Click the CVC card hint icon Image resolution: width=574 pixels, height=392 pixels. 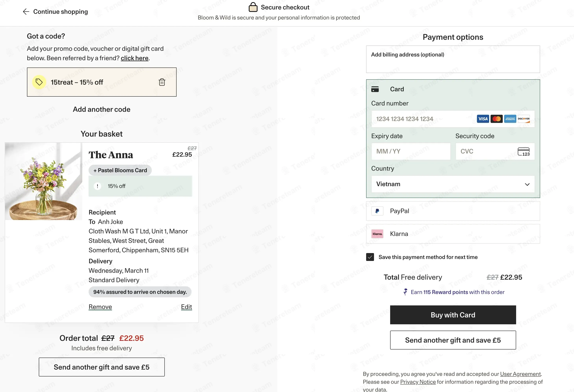pyautogui.click(x=524, y=152)
